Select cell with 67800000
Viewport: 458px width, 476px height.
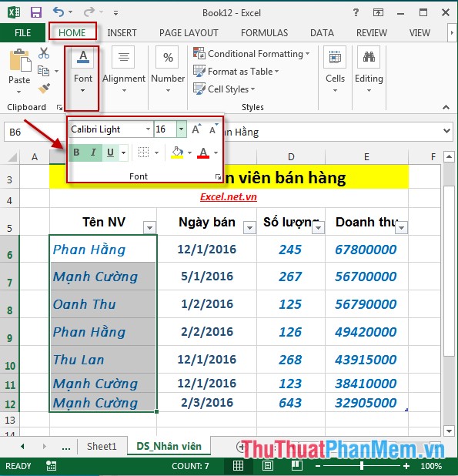(x=366, y=249)
